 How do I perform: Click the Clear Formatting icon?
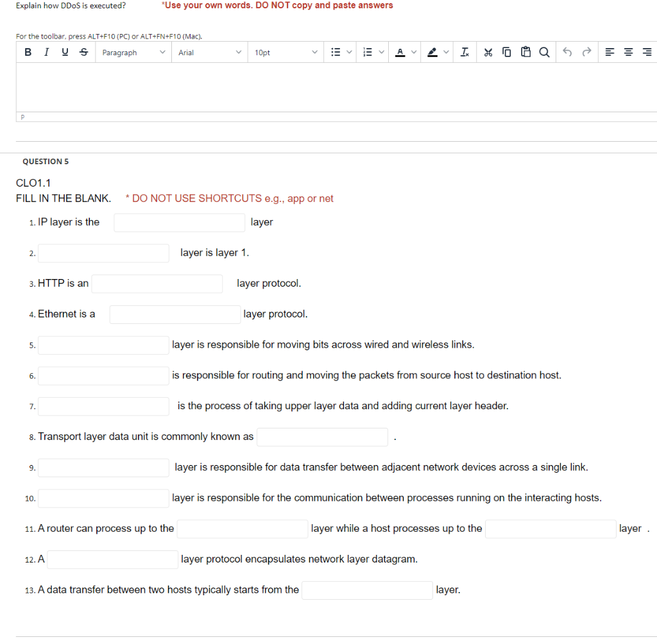[465, 52]
